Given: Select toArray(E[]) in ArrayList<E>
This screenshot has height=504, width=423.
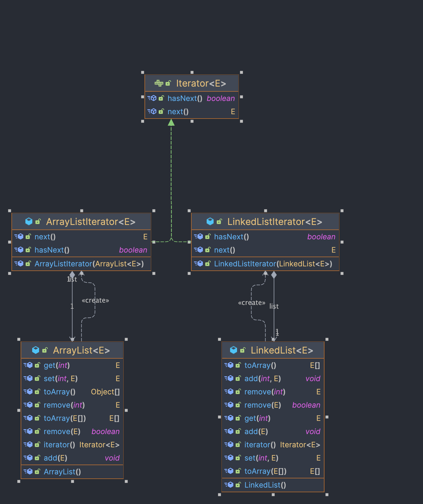Looking at the screenshot, I should click(72, 418).
